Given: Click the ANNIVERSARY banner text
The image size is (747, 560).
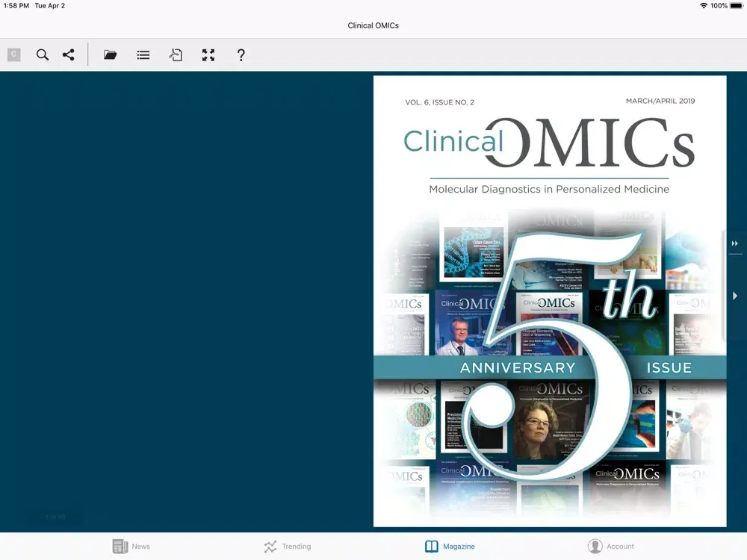Looking at the screenshot, I should click(x=518, y=367).
